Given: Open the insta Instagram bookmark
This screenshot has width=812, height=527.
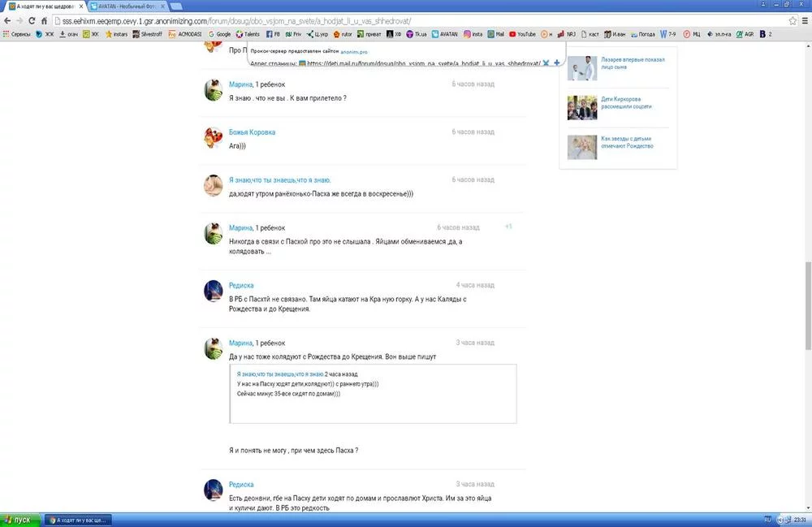Looking at the screenshot, I should pyautogui.click(x=473, y=34).
